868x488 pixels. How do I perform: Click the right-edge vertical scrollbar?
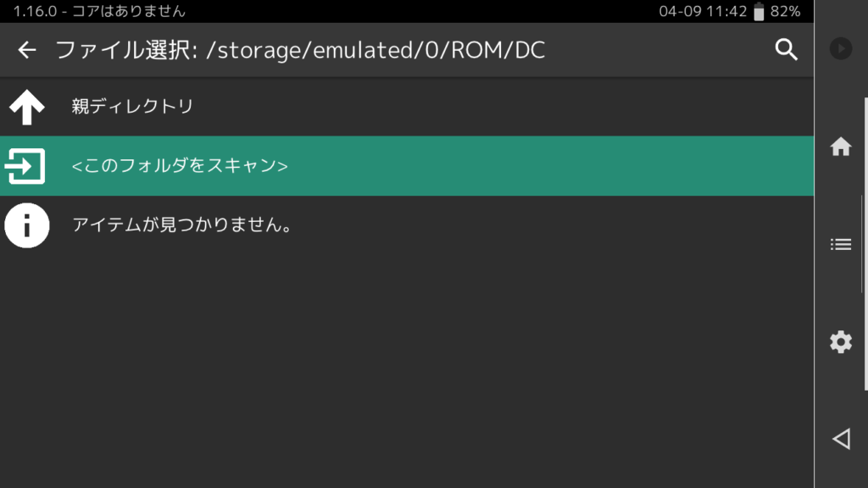(x=865, y=244)
